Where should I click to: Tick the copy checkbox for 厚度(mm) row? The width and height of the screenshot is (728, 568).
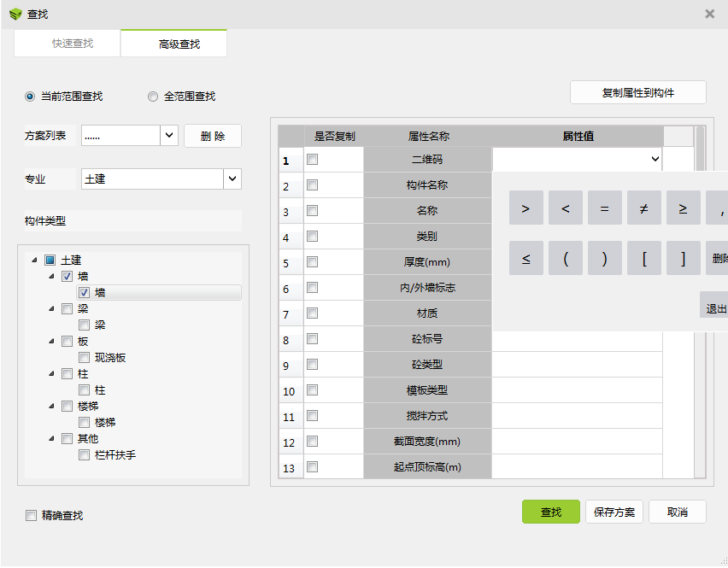[313, 262]
